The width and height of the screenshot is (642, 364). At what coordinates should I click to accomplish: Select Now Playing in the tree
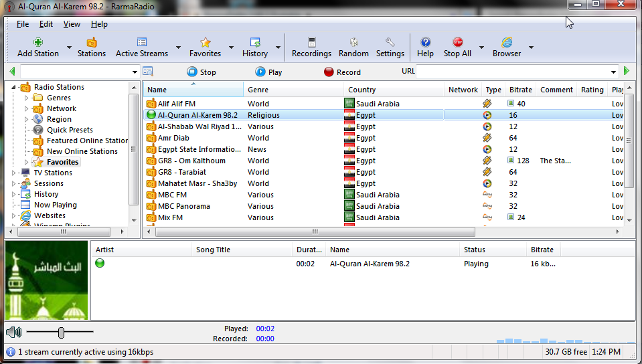pyautogui.click(x=56, y=205)
